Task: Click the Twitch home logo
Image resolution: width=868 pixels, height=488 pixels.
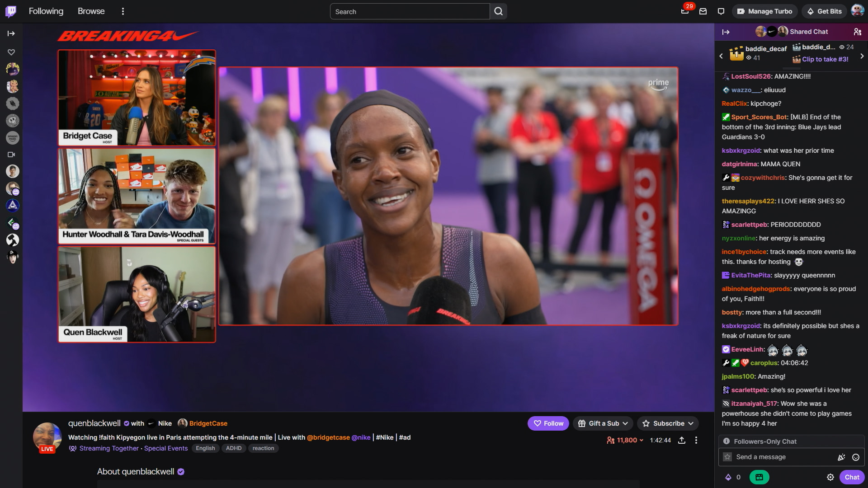Action: click(x=11, y=11)
